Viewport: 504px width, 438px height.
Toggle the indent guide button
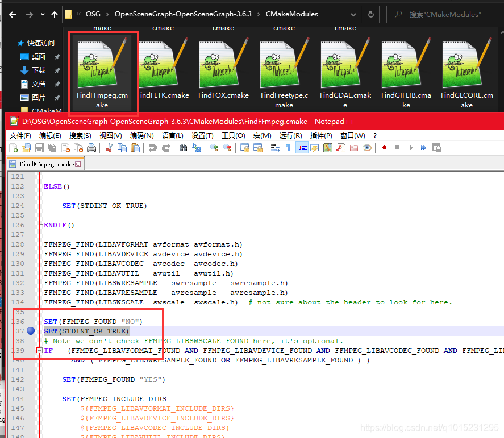(x=302, y=148)
